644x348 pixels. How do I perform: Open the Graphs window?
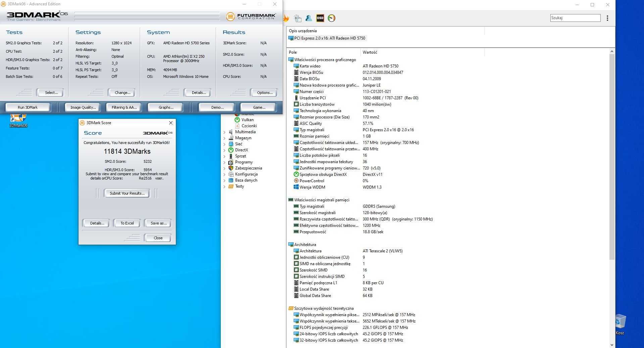click(x=166, y=107)
